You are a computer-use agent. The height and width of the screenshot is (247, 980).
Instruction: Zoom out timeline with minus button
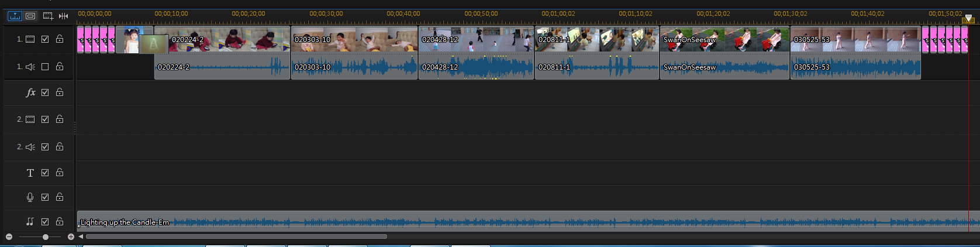(9, 237)
